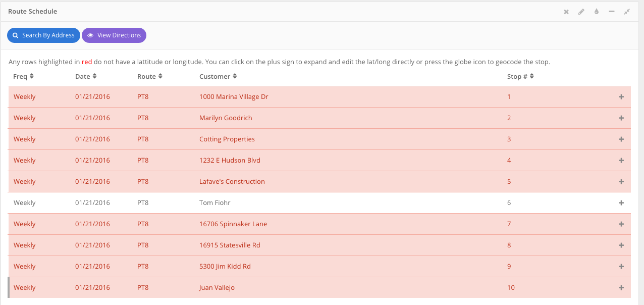Select customer 5300 Jim Kidd Rd
This screenshot has height=305, width=644.
(225, 267)
